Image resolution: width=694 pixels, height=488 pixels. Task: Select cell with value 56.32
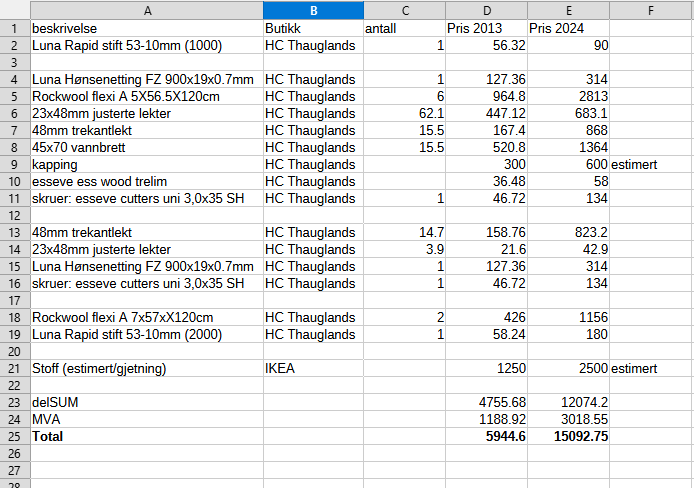pos(486,45)
